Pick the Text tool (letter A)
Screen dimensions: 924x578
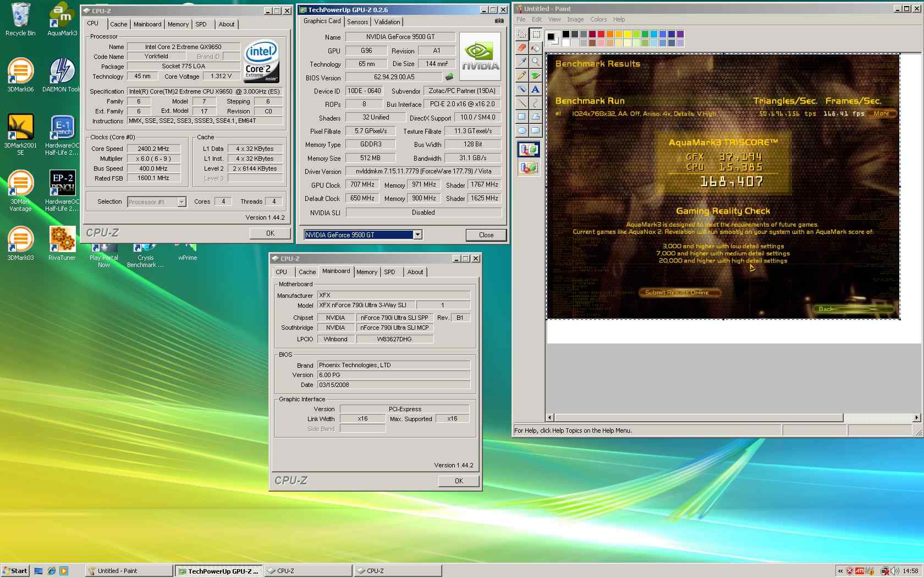(536, 89)
